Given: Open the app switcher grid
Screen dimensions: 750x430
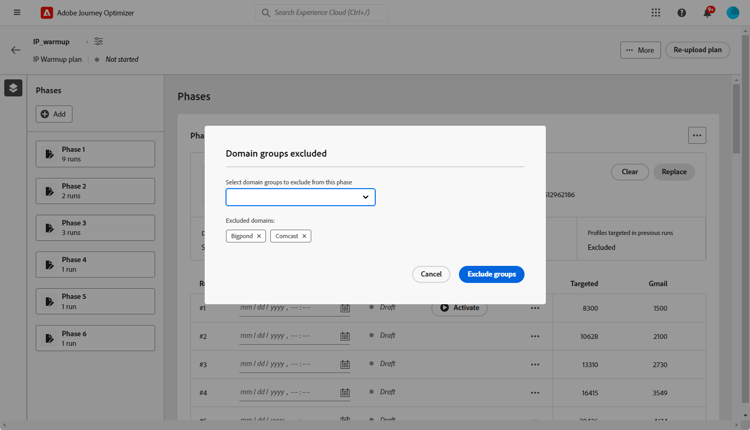Looking at the screenshot, I should point(656,13).
